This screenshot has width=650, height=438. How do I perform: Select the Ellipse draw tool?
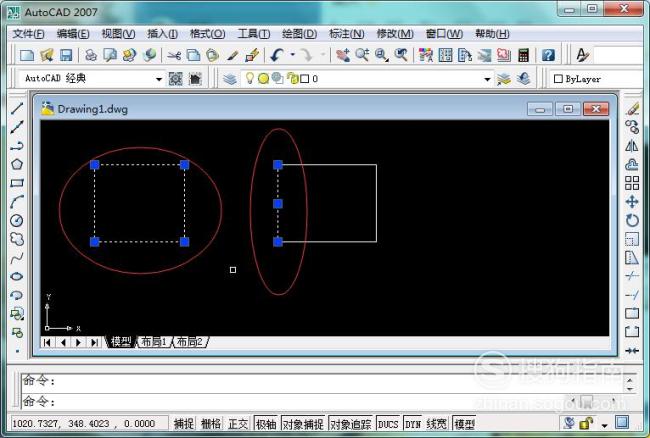tap(17, 276)
